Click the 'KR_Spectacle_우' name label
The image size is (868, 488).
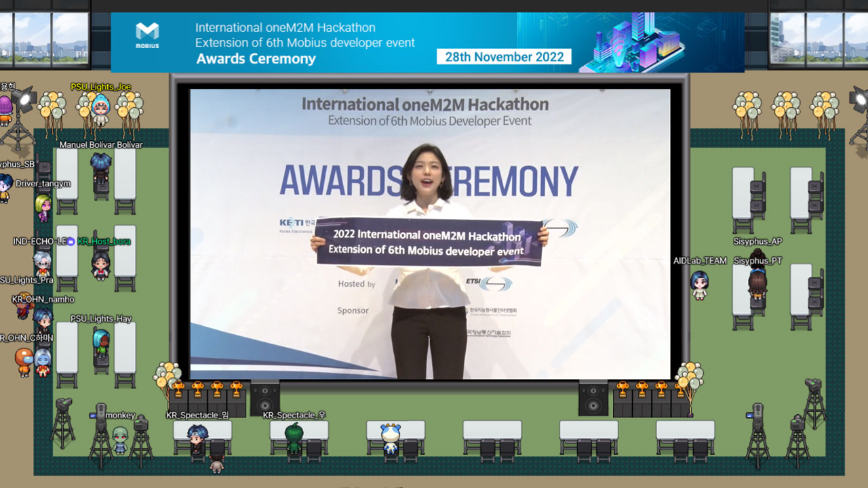pyautogui.click(x=294, y=415)
